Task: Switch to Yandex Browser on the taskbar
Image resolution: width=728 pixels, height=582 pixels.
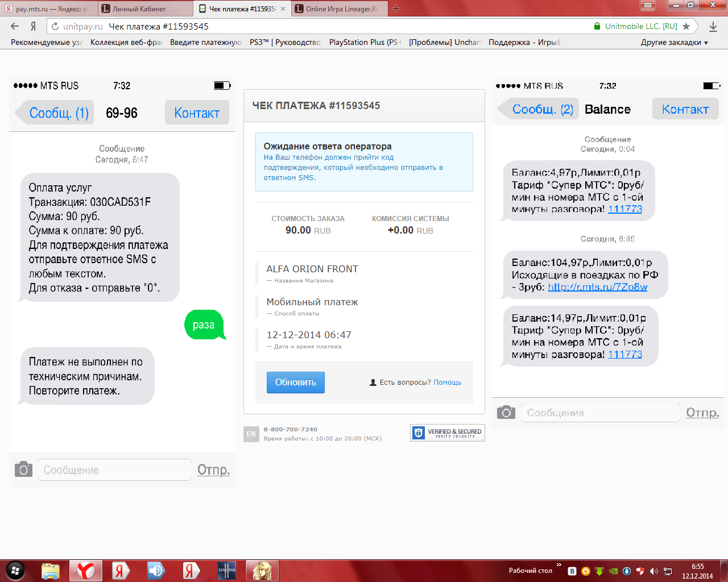Action: (86, 571)
